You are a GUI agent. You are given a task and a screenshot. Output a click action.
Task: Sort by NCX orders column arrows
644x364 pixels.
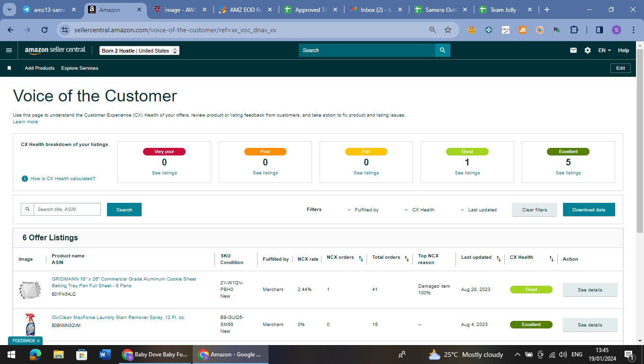(360, 259)
